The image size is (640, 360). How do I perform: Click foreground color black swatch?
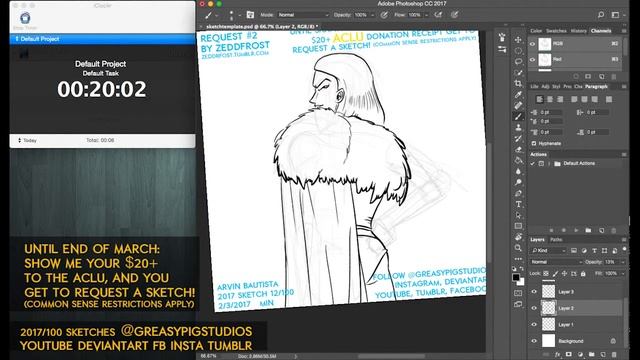point(516,277)
